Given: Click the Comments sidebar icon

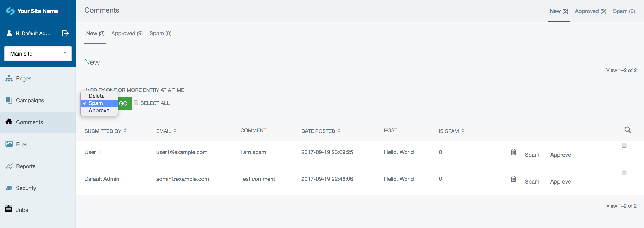Looking at the screenshot, I should click(9, 121).
